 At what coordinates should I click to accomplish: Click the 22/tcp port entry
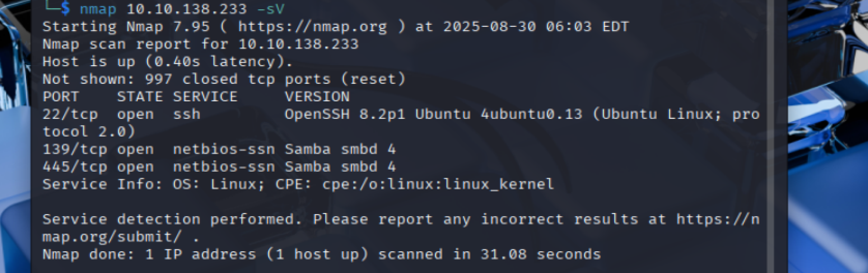click(x=69, y=114)
